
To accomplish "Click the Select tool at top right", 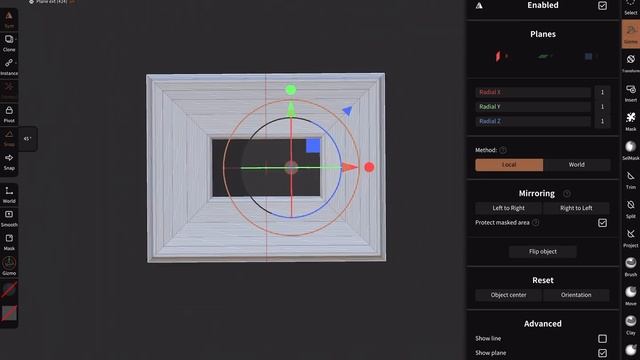I will (631, 7).
